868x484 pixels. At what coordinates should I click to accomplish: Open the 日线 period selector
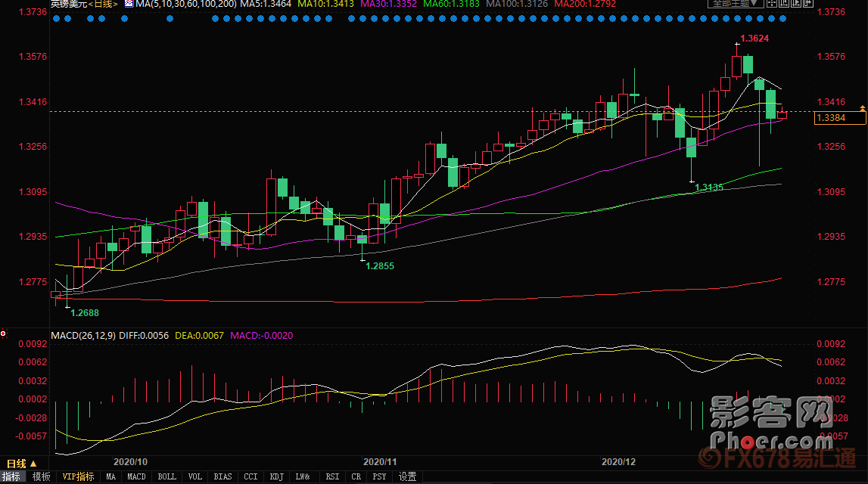tap(21, 464)
